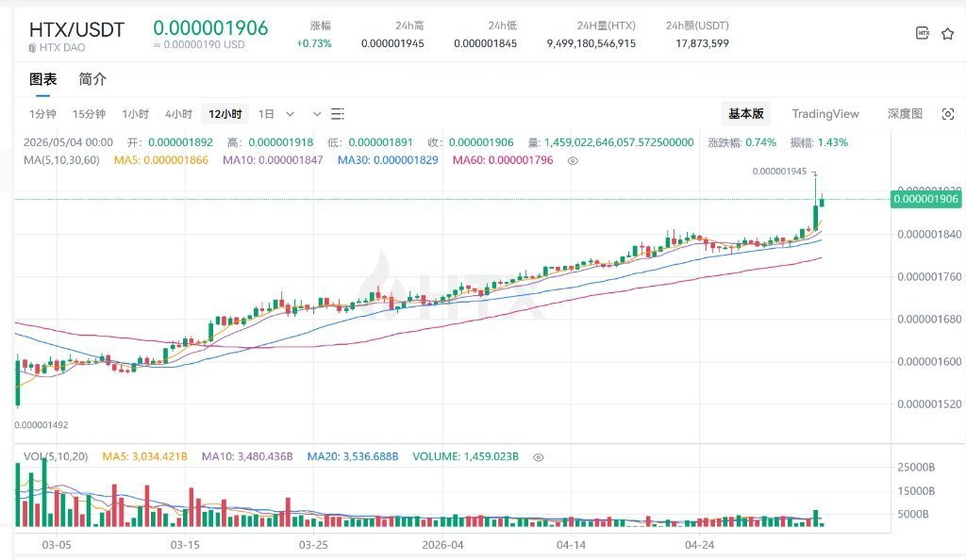Click the 24h低 value 0.000001845
966x560 pixels.
click(x=486, y=43)
